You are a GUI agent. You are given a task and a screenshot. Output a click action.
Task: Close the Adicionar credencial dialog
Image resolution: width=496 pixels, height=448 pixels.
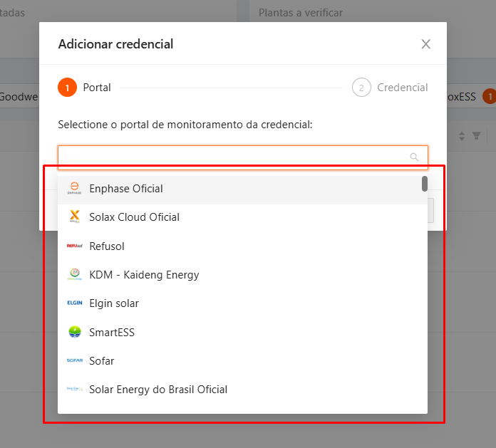(426, 44)
